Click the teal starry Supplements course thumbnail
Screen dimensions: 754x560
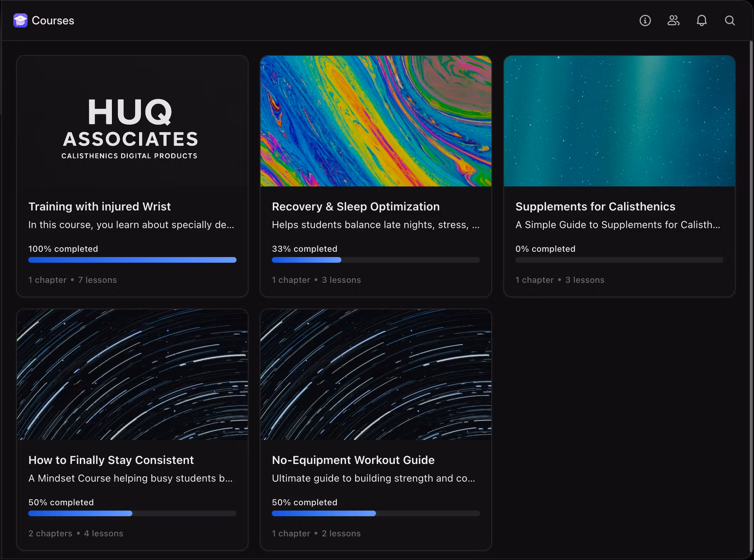click(620, 121)
